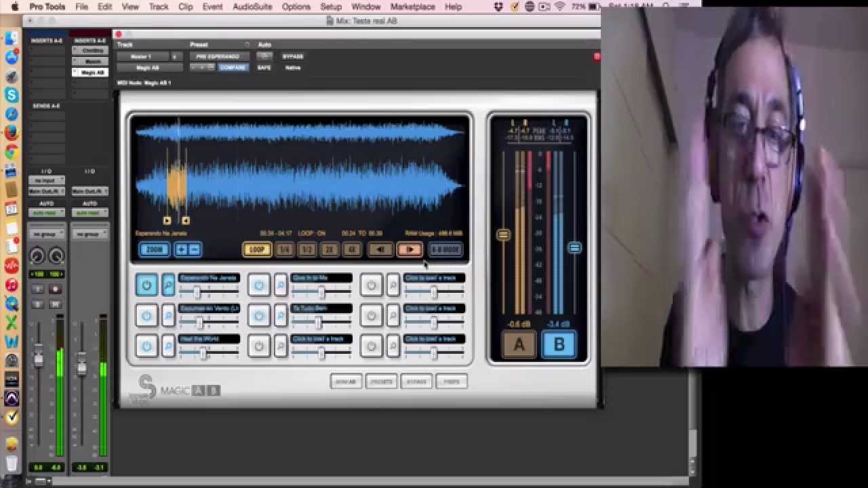Screen dimensions: 868x488
Task: Open the Excel Dock icon
Action: pyautogui.click(x=12, y=323)
